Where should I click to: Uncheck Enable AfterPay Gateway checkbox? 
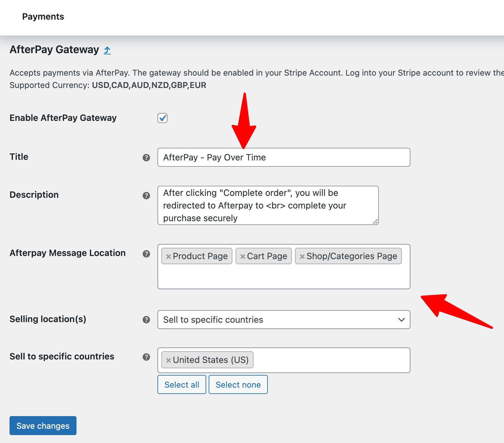click(x=163, y=118)
